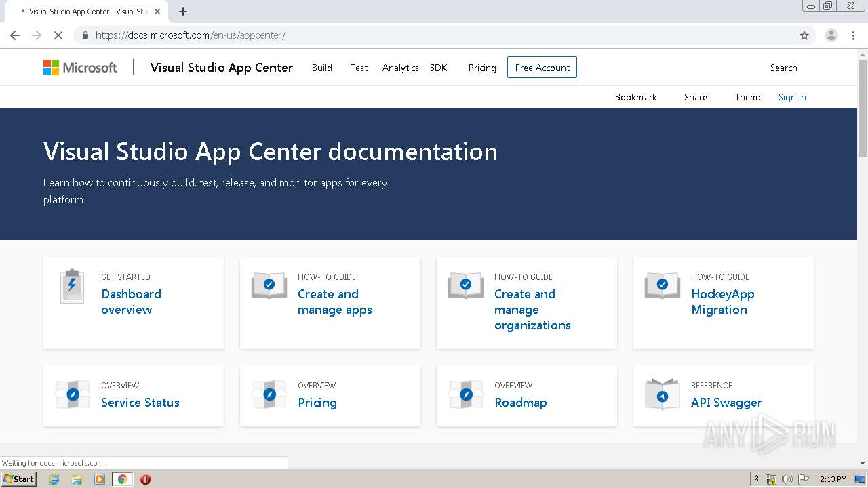Viewport: 868px width, 488px height.
Task: Open the API Swagger link
Action: [727, 403]
